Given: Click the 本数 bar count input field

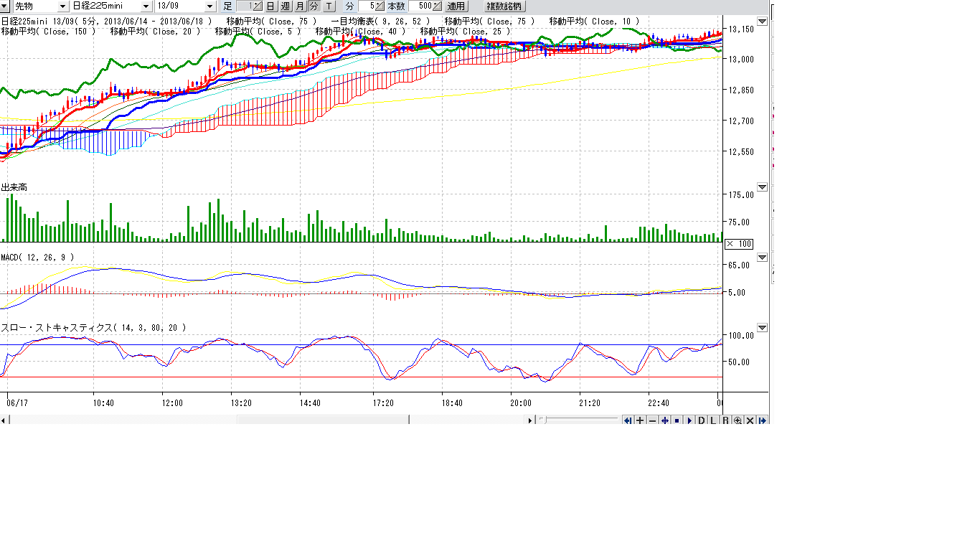Looking at the screenshot, I should coord(420,6).
